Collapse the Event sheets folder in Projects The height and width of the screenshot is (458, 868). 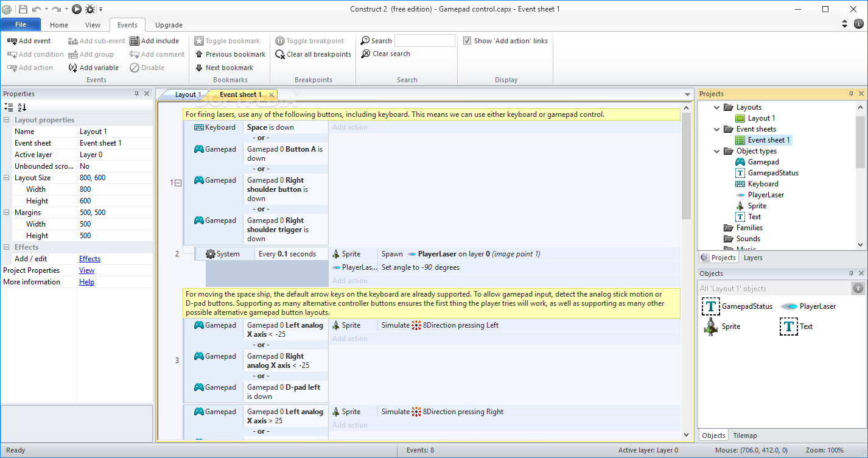pyautogui.click(x=716, y=129)
